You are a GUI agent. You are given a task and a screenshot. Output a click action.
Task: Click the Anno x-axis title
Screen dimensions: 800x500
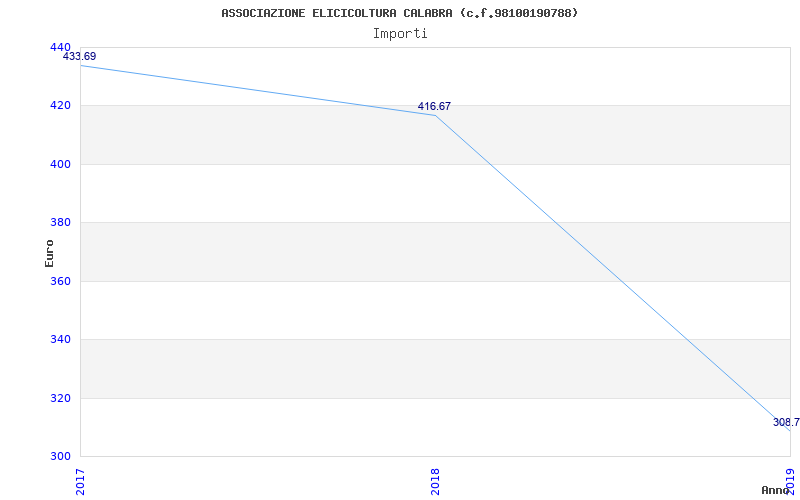775,490
